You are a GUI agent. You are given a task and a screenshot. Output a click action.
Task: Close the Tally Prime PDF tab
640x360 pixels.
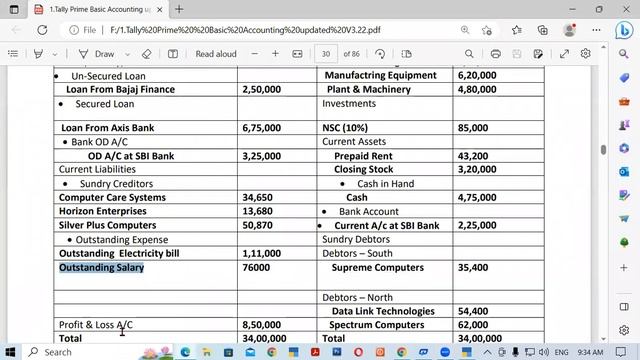click(x=160, y=9)
